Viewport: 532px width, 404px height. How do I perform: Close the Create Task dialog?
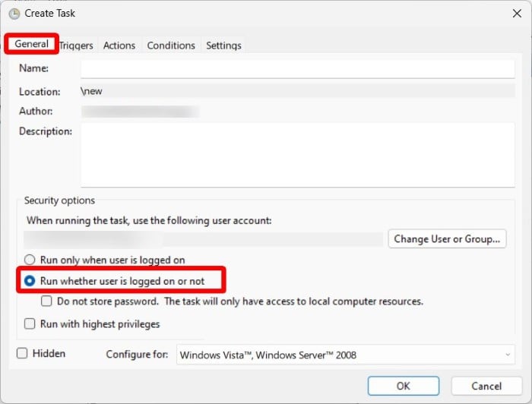pos(517,14)
